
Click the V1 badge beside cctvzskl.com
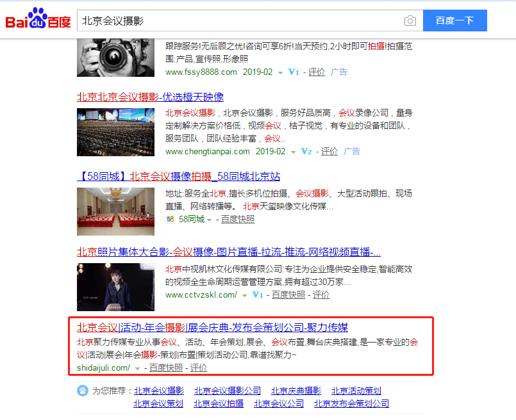(x=257, y=295)
